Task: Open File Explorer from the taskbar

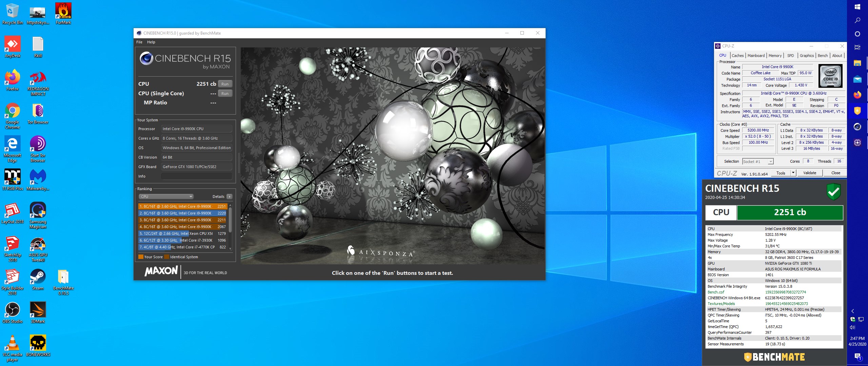Action: tap(857, 63)
